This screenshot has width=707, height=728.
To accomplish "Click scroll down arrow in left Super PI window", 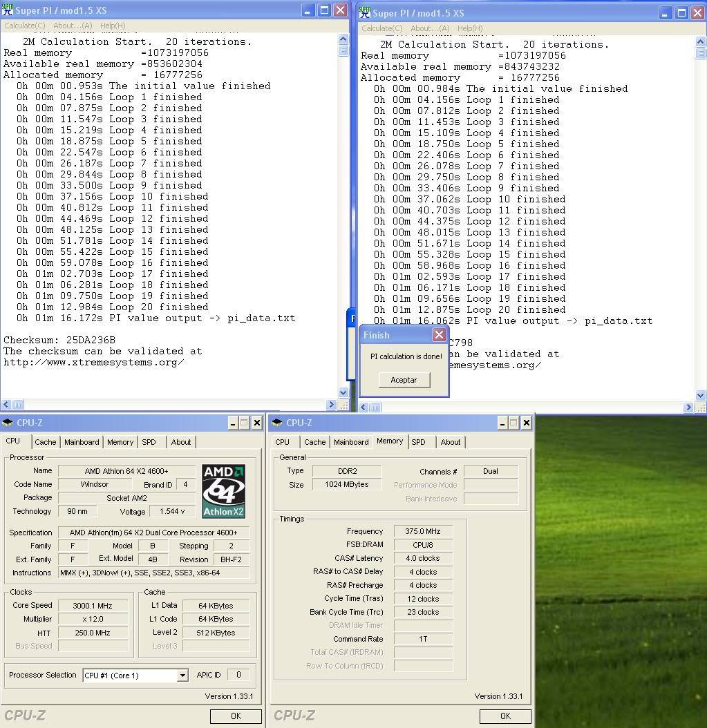I will point(343,392).
